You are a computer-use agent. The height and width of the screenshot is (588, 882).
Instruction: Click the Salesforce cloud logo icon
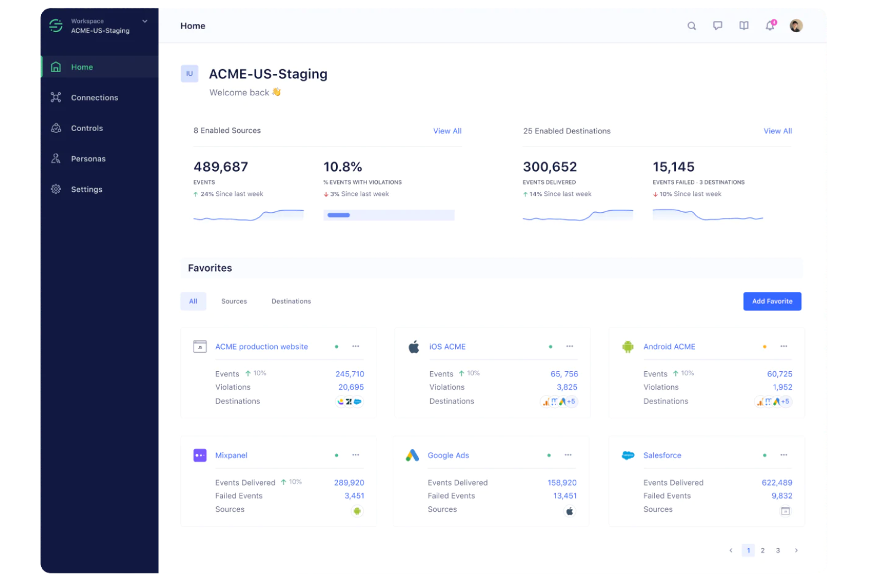tap(628, 456)
